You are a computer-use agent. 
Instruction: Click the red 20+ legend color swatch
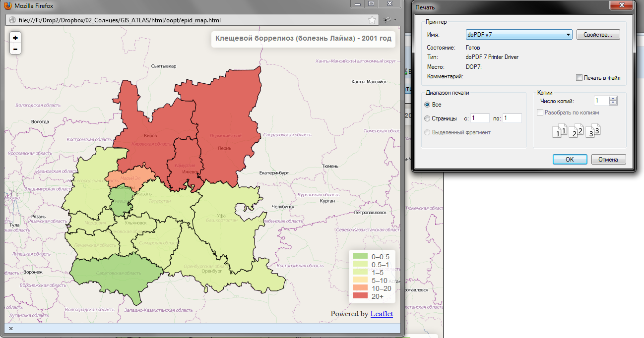(360, 296)
